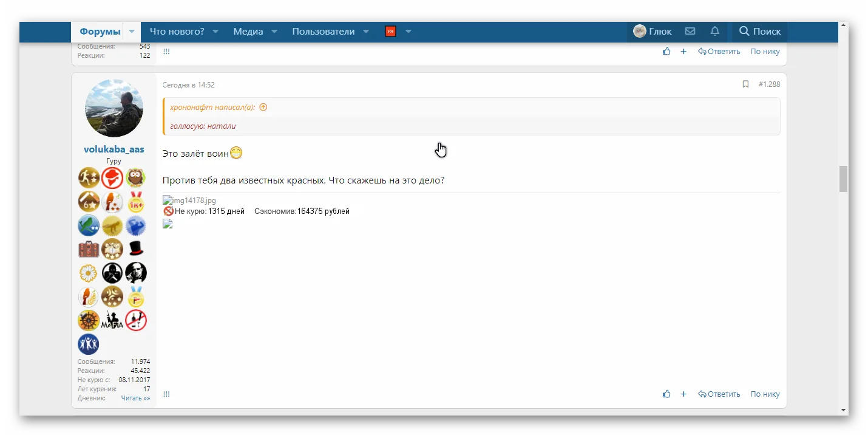Open the Что нового? menu item
Screen dimensions: 868x435
[176, 31]
